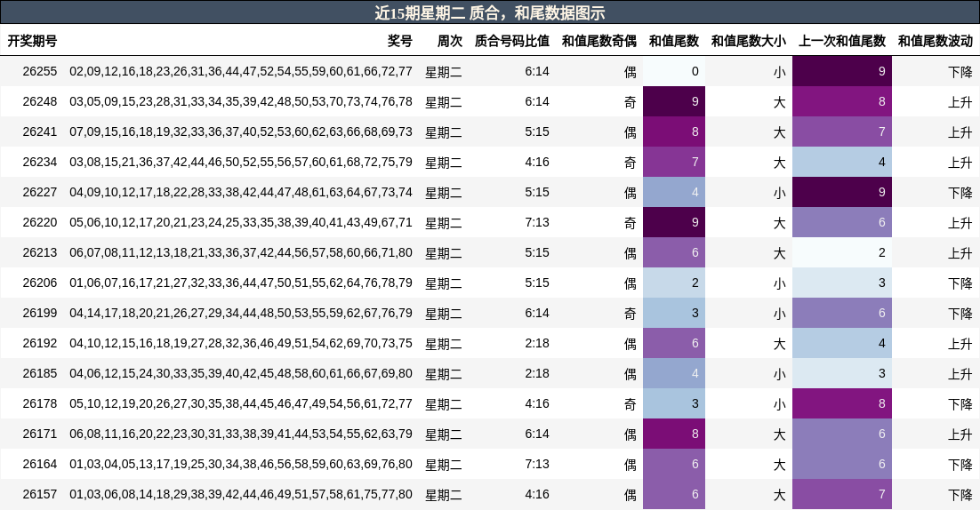The image size is (980, 510).
Task: Select the prize numbers starting 05,06,10,12
Action: click(x=241, y=223)
